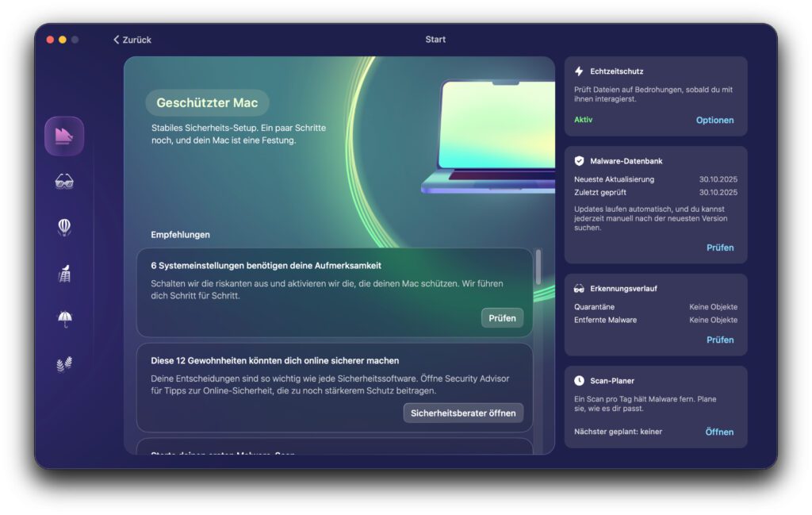Click the Geschützter Mac status badge
812x515 pixels.
click(x=207, y=103)
